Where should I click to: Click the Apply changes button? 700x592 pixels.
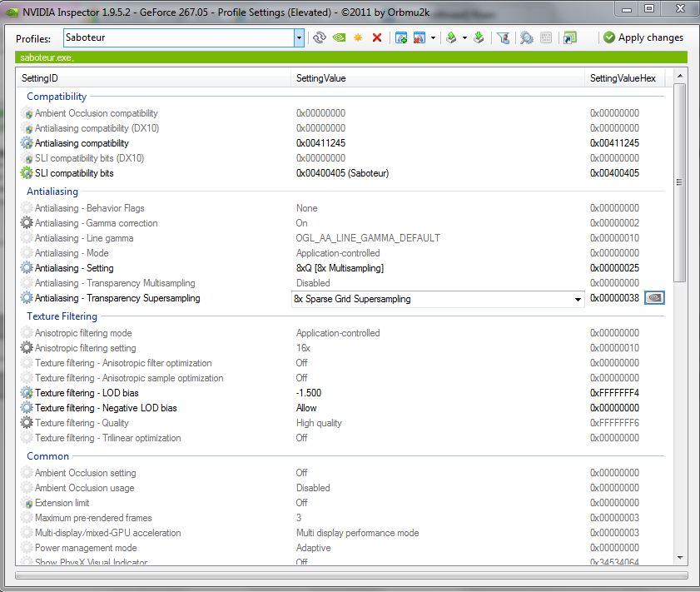[x=643, y=37]
